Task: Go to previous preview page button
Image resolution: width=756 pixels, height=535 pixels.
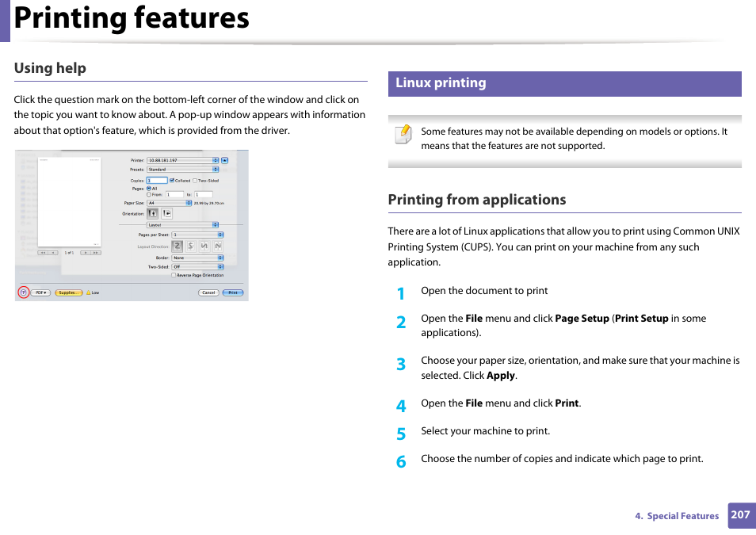Action: (53, 253)
